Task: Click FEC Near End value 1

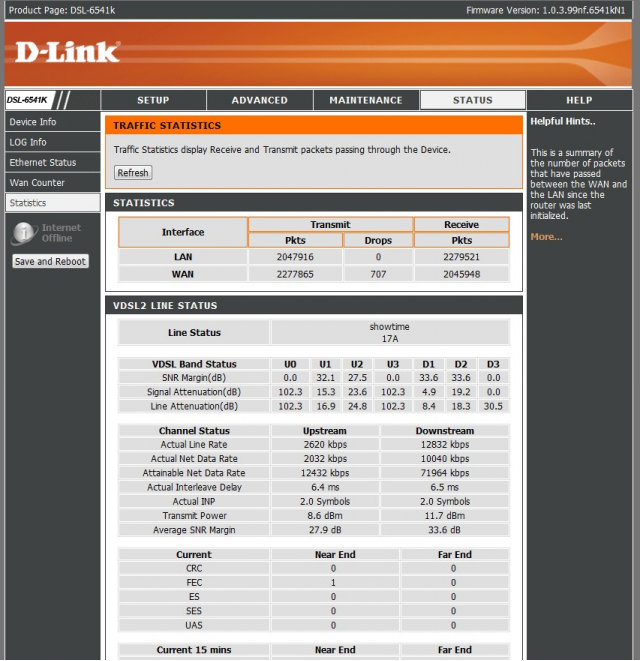Action: (x=334, y=583)
